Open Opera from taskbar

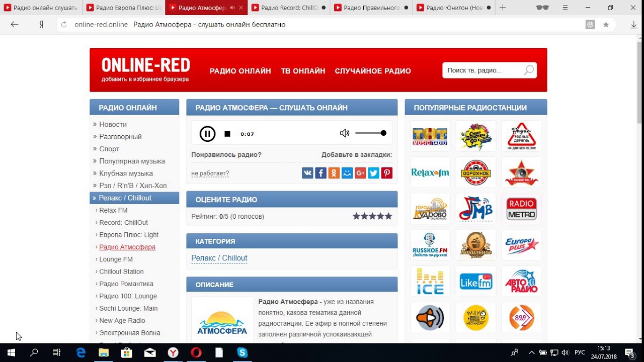[x=196, y=352]
